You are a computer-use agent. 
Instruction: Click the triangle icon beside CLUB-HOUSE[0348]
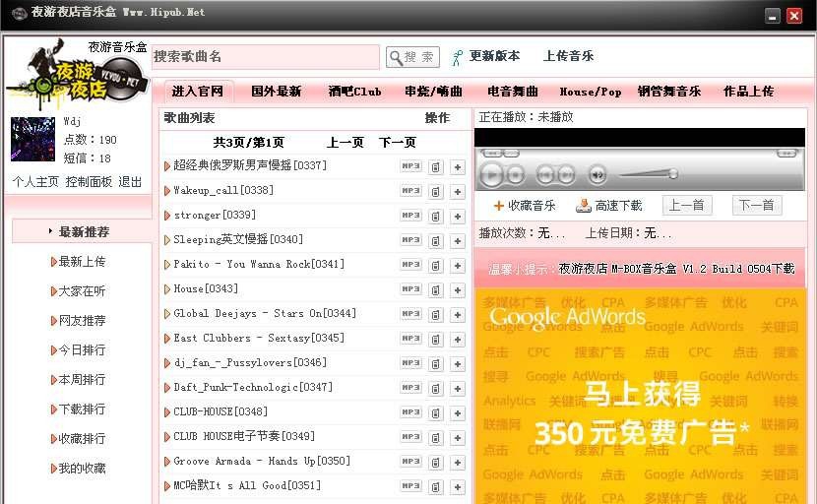pos(167,412)
